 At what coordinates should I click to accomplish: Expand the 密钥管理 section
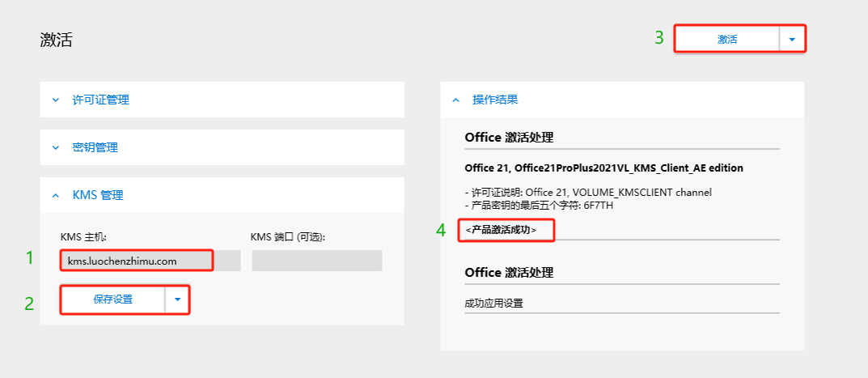click(222, 147)
